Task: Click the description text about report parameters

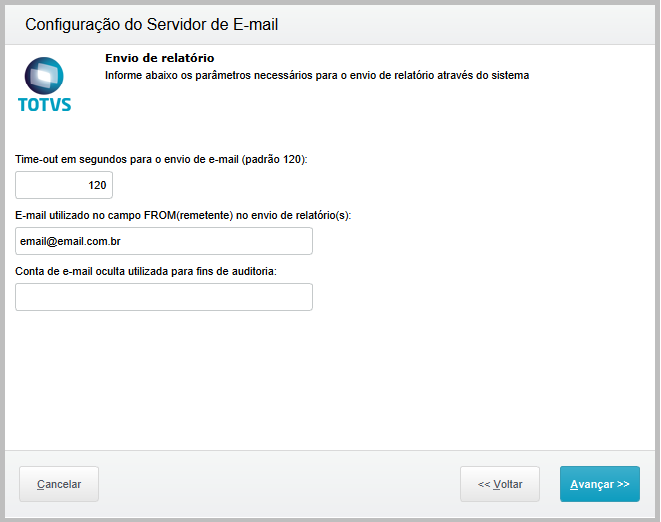Action: tap(316, 75)
